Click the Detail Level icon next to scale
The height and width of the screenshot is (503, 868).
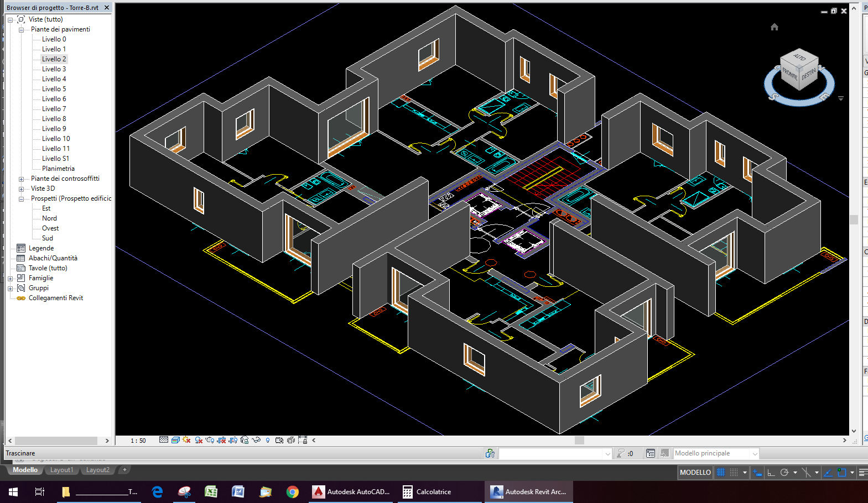[164, 441]
